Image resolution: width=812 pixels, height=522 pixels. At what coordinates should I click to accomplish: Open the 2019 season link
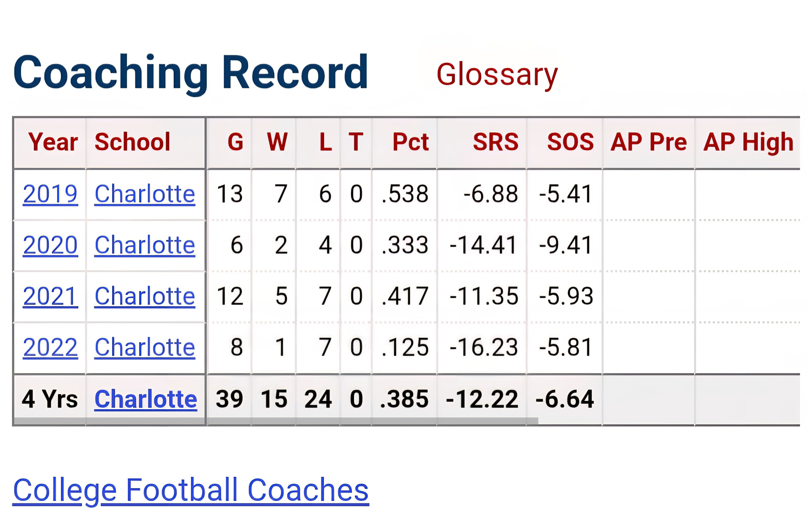tap(50, 194)
